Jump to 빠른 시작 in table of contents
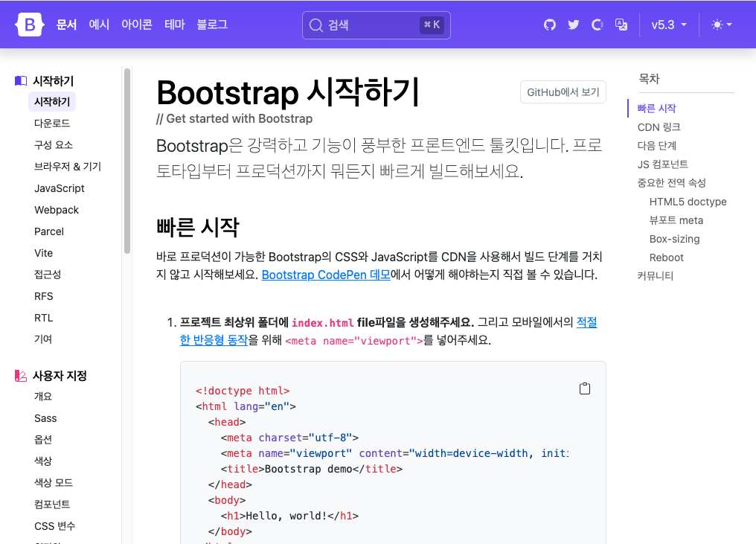 pyautogui.click(x=656, y=109)
